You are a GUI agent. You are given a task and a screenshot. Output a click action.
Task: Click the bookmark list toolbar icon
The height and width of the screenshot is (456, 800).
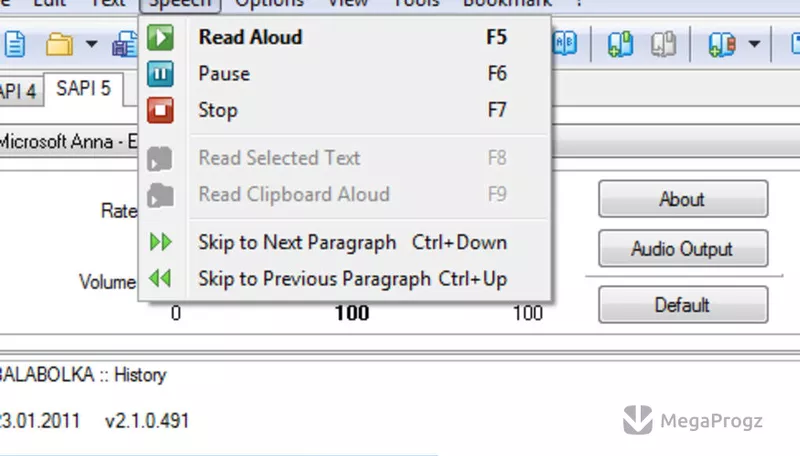pos(722,44)
